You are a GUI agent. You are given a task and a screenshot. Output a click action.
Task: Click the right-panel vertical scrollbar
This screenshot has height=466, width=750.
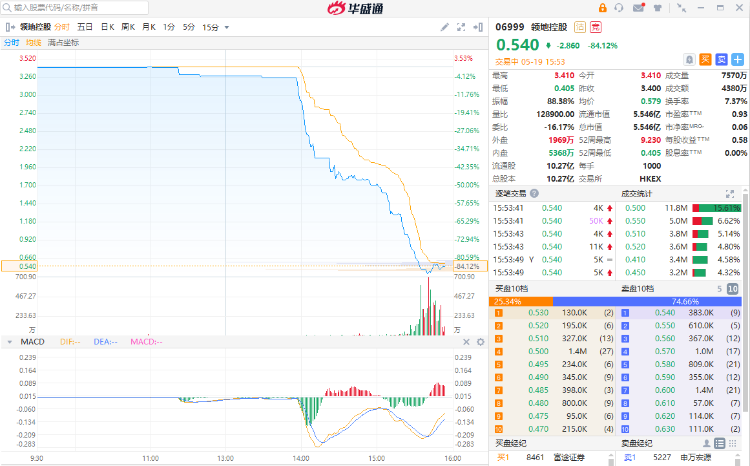pos(745,301)
